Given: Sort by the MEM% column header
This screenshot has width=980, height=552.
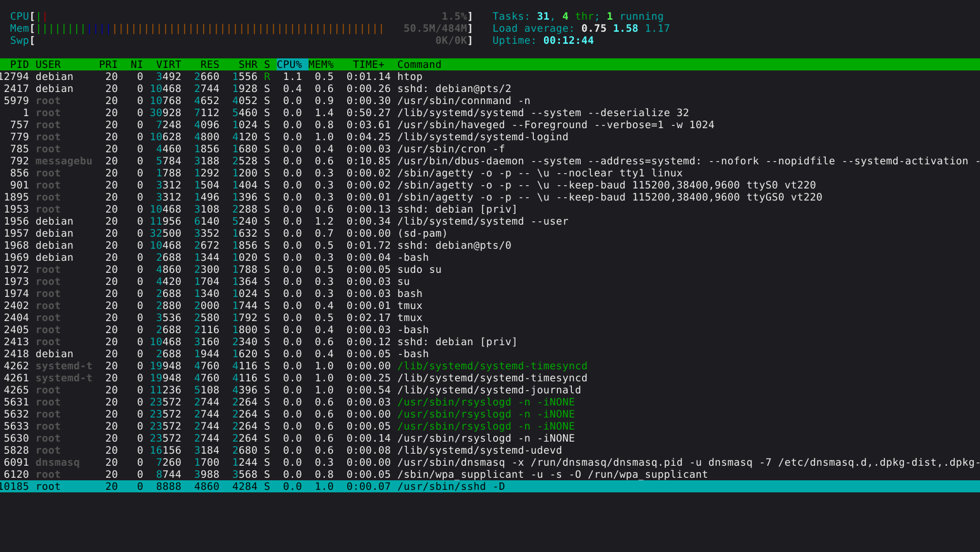Looking at the screenshot, I should [x=321, y=65].
